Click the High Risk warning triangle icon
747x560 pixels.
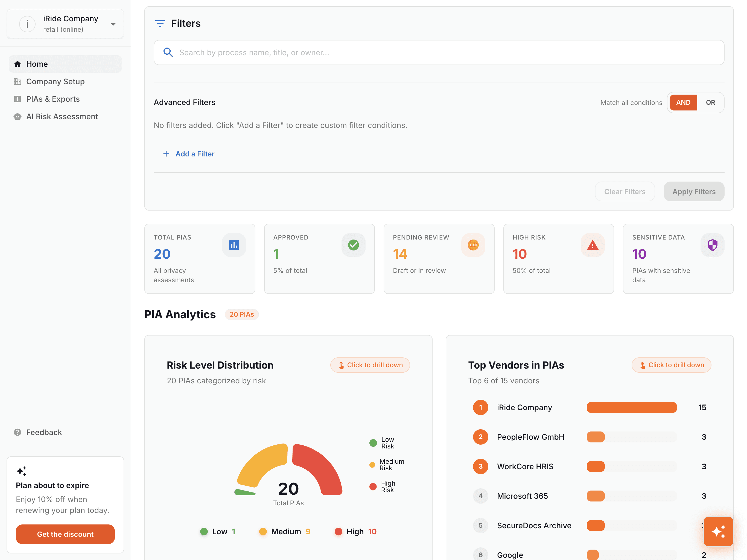click(x=592, y=245)
